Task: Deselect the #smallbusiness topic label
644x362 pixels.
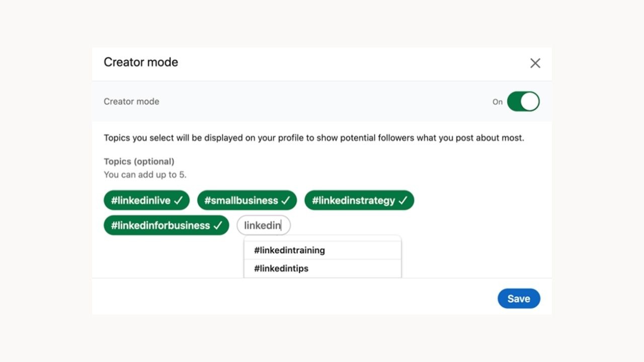Action: point(241,200)
